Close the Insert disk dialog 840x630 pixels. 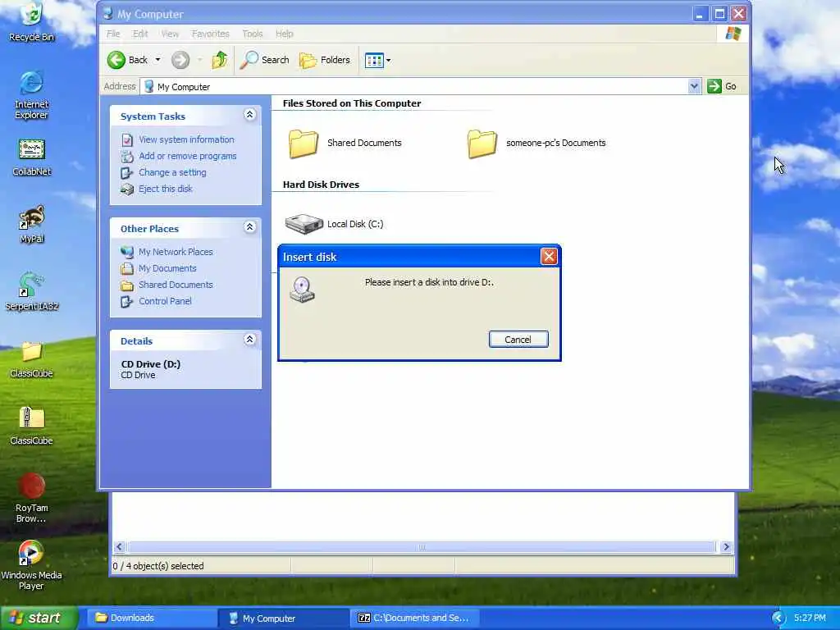coord(549,257)
